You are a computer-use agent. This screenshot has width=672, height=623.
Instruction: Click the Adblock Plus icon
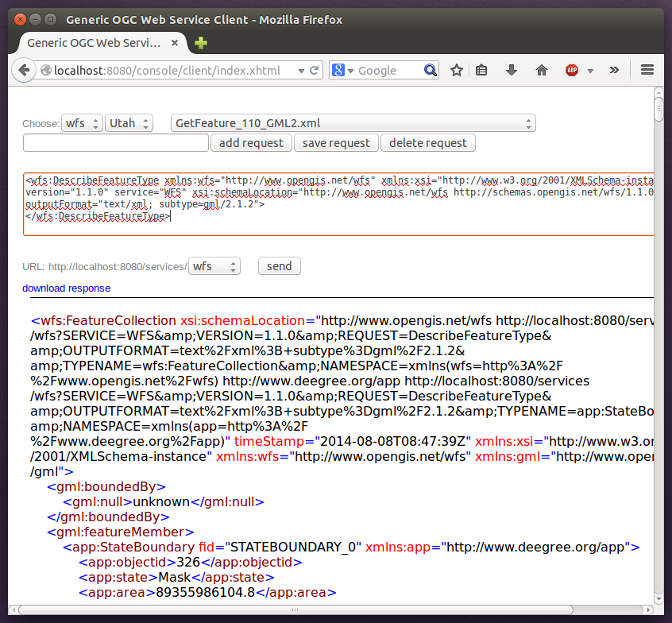pyautogui.click(x=570, y=70)
